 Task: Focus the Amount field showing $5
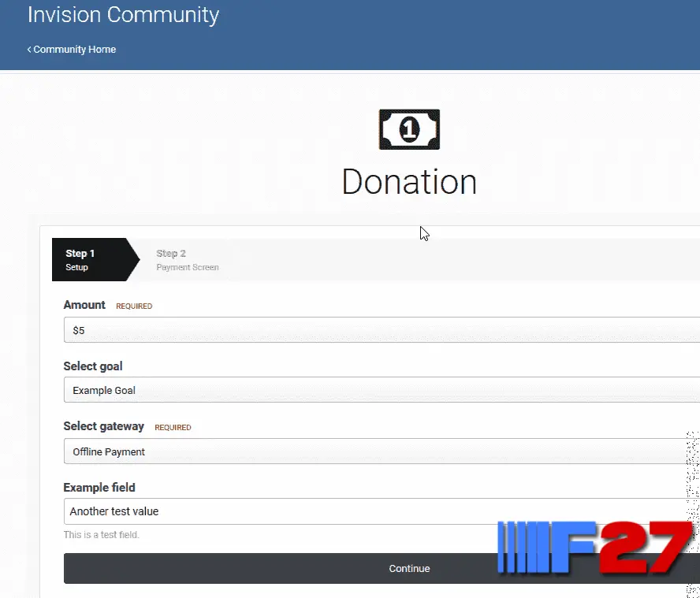[382, 330]
